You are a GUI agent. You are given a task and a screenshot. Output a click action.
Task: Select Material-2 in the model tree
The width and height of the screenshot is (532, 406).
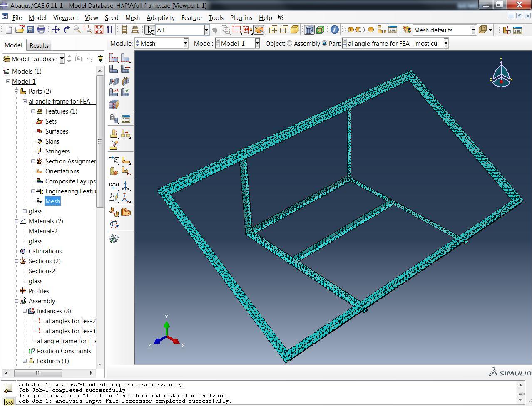point(43,231)
